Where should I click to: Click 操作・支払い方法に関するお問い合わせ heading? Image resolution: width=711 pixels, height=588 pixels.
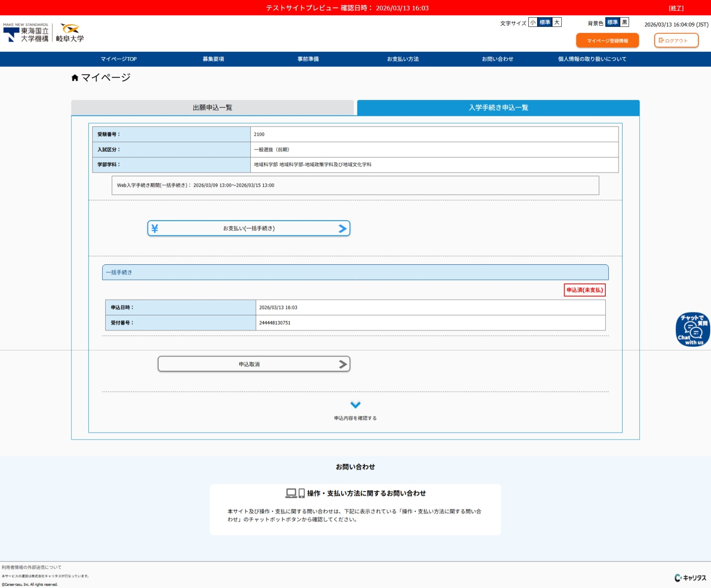(367, 493)
